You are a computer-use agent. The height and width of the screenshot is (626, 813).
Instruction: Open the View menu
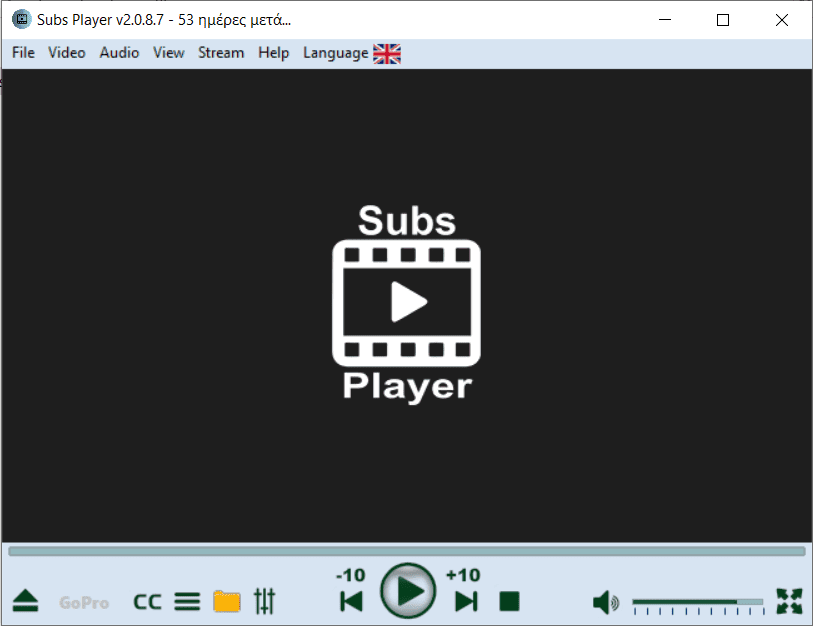tap(169, 53)
